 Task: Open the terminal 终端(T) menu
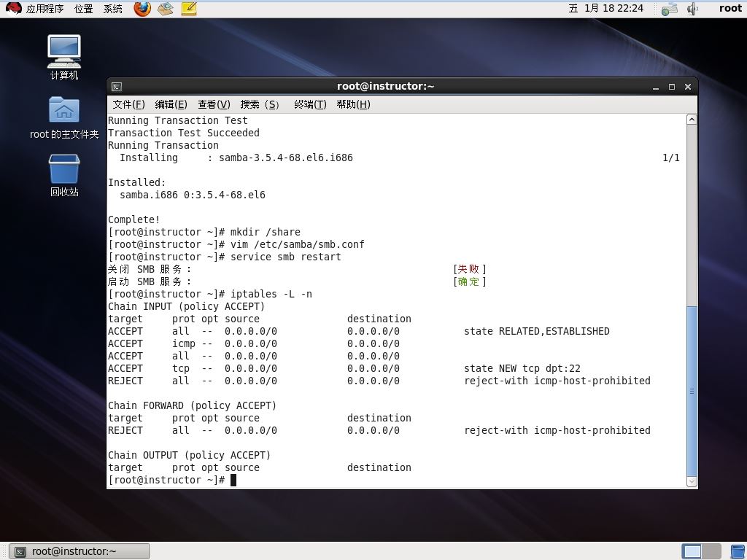[x=310, y=104]
